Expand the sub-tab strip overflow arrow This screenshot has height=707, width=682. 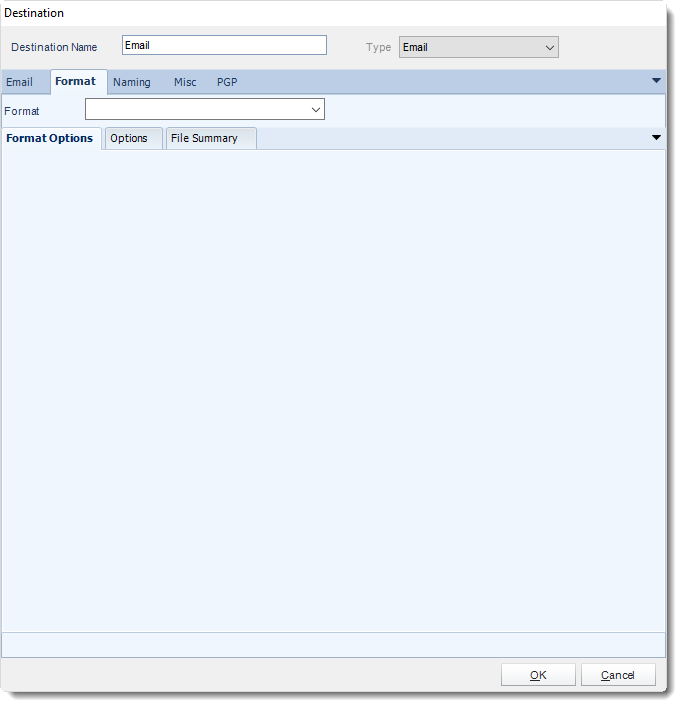[x=656, y=138]
